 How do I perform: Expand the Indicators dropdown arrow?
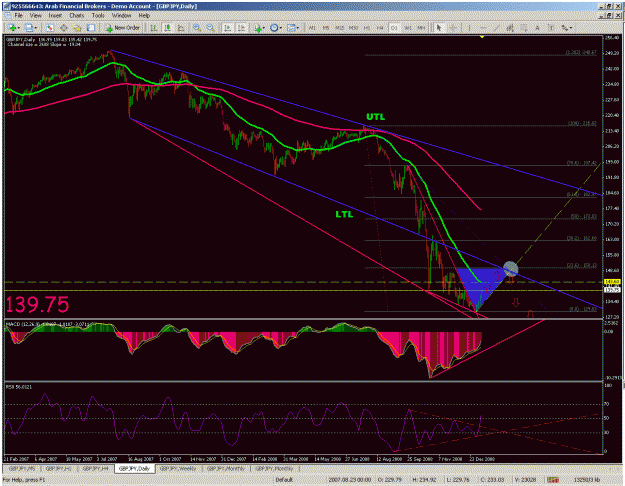pos(264,28)
